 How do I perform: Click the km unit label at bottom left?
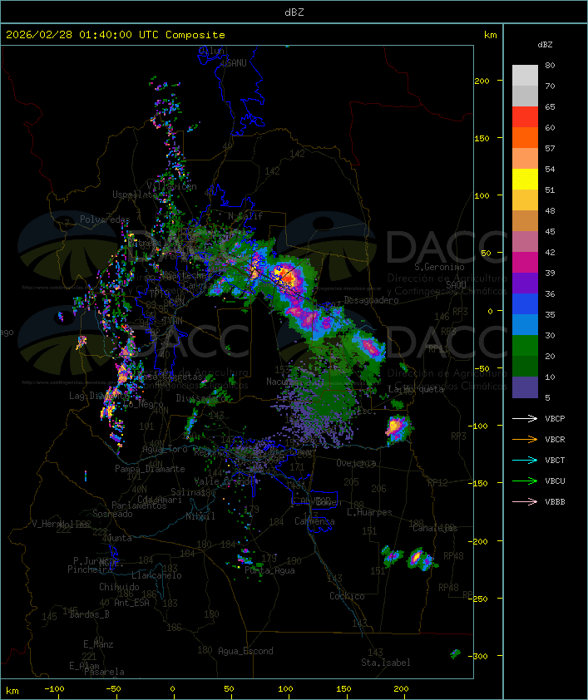pos(12,691)
